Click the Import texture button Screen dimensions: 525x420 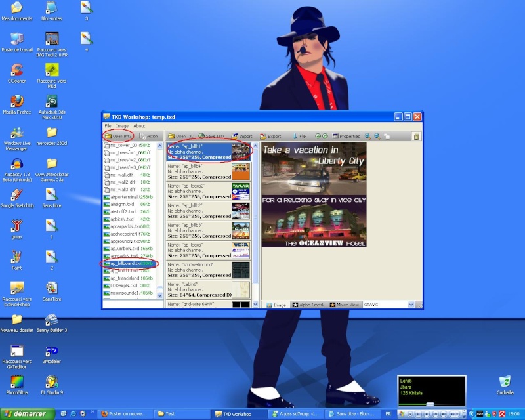pyautogui.click(x=242, y=136)
